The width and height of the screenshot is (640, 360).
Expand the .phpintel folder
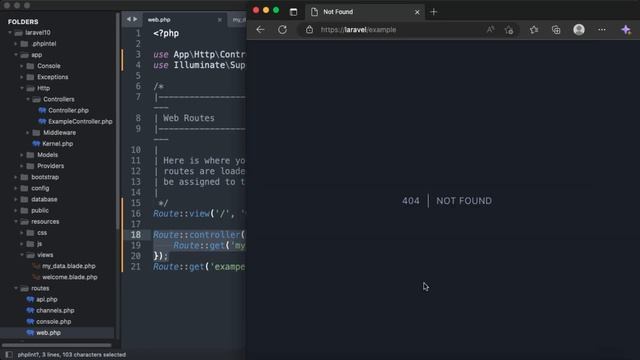(16, 44)
